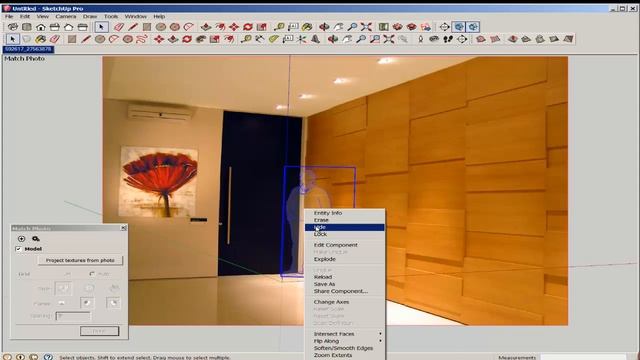The height and width of the screenshot is (360, 640).
Task: Click the red flower painting in viewport
Action: [x=159, y=182]
